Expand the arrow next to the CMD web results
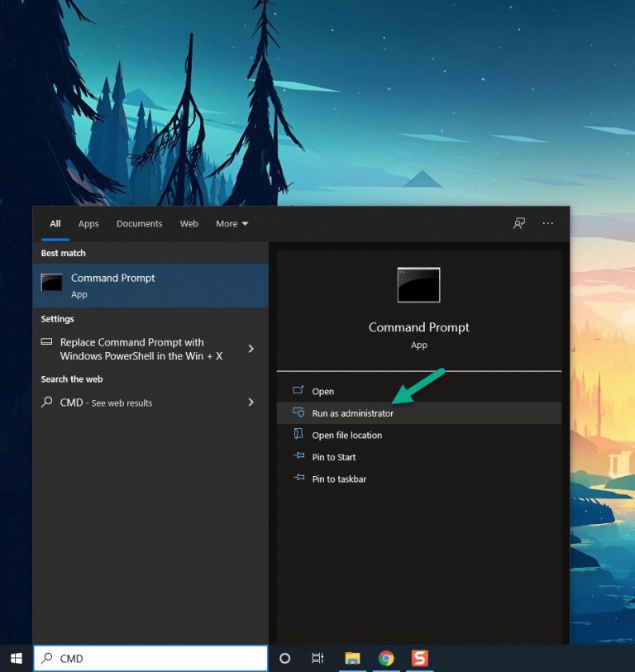Image resolution: width=635 pixels, height=672 pixels. click(251, 402)
